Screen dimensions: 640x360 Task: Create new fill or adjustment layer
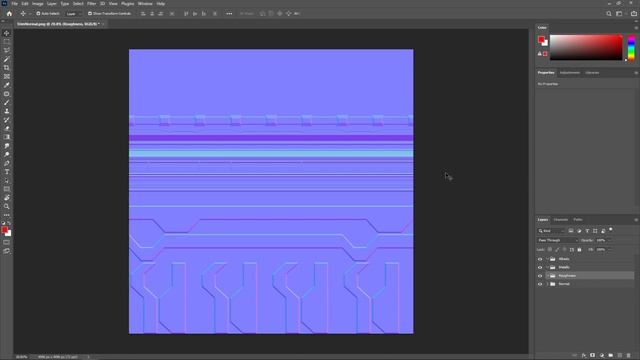pos(602,356)
